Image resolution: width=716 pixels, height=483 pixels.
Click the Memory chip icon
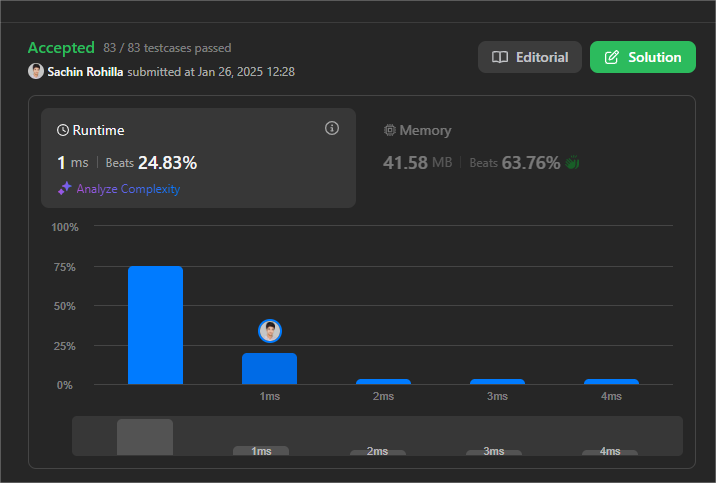point(390,130)
